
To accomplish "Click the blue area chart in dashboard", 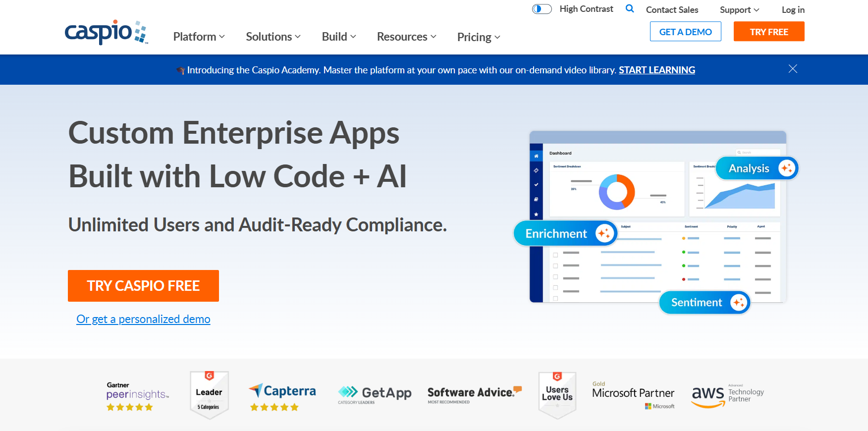I will (x=740, y=196).
